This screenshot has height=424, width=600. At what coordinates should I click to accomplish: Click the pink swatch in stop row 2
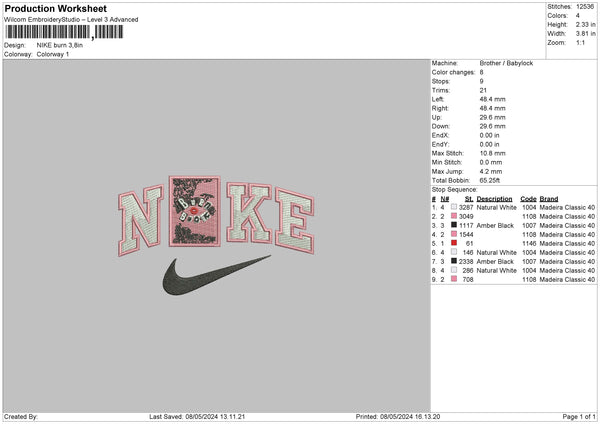coord(454,216)
